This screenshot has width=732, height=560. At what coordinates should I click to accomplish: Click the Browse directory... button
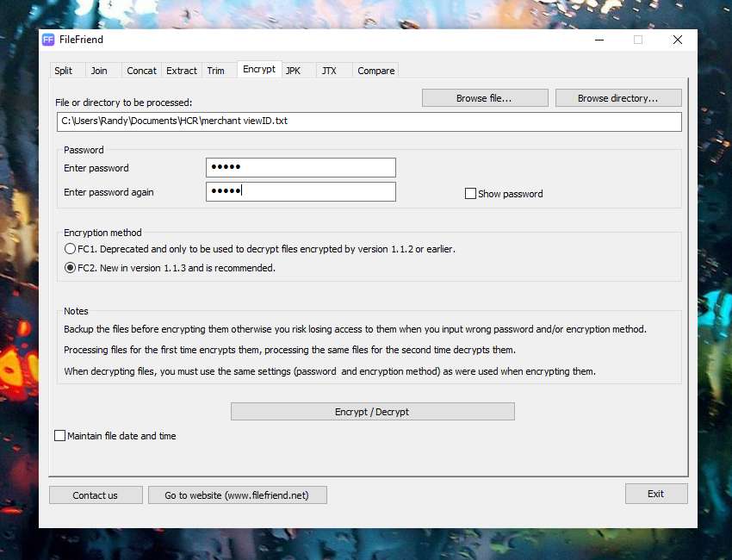point(618,98)
